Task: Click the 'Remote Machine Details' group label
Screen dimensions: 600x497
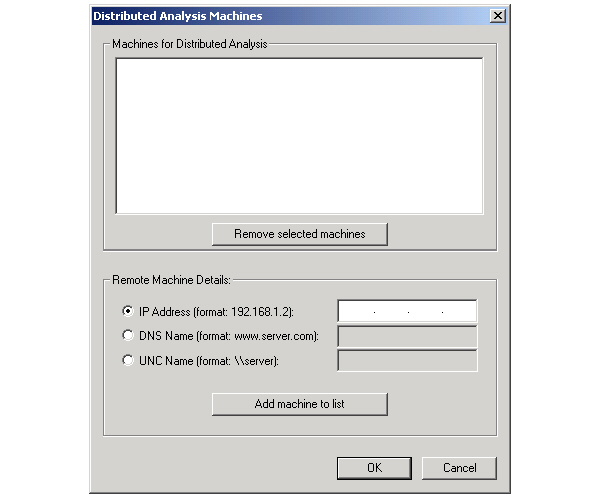Action: 171,280
